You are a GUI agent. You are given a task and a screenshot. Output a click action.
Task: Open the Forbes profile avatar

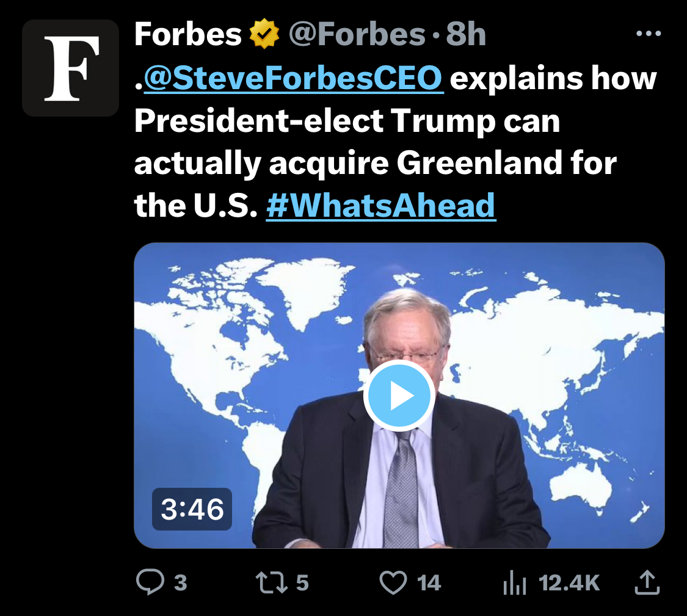coord(70,68)
